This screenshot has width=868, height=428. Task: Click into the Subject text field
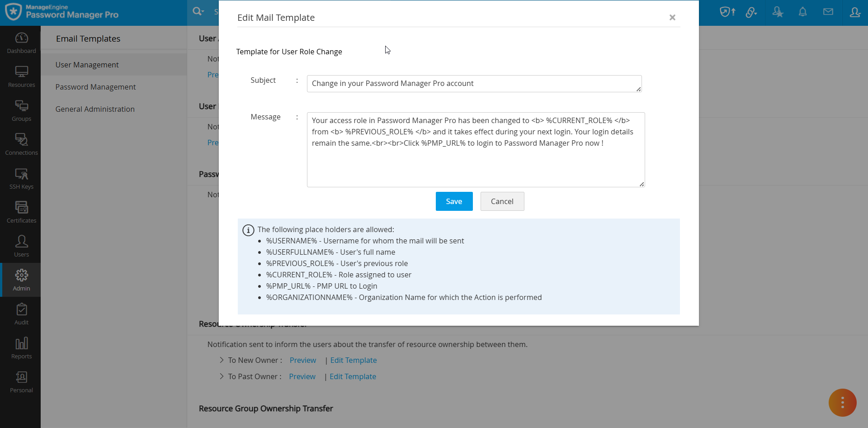point(474,84)
